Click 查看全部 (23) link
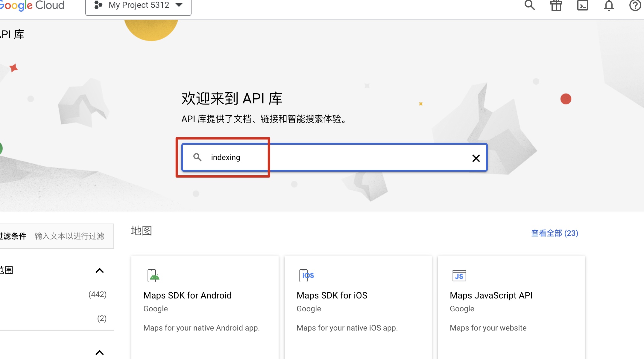 tap(554, 233)
